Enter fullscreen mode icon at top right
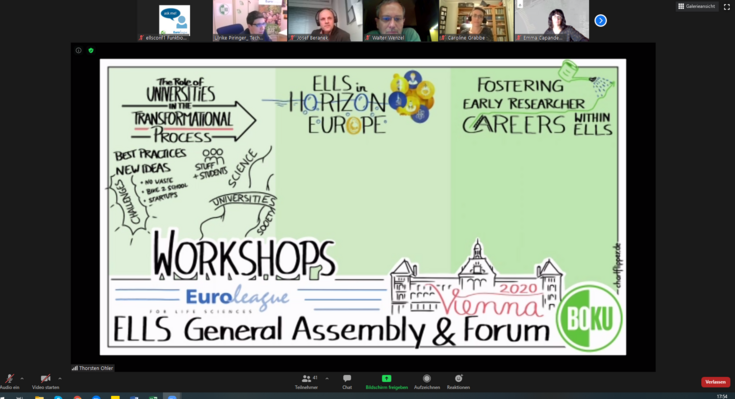735x399 pixels. [727, 6]
